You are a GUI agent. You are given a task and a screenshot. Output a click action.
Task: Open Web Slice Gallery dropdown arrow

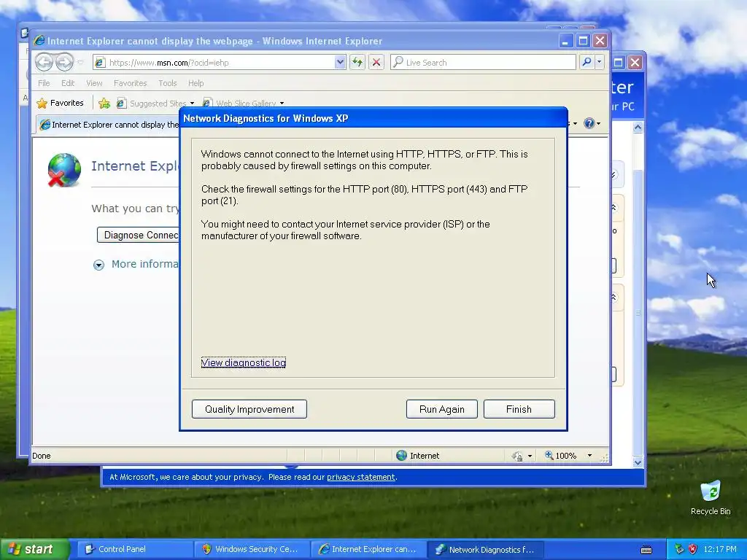pyautogui.click(x=282, y=104)
